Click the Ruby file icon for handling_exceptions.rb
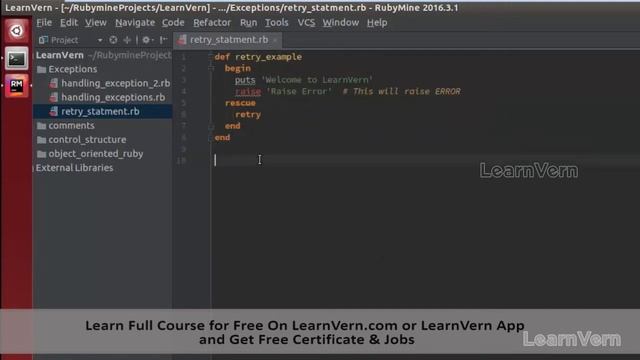640x360 pixels. click(53, 98)
